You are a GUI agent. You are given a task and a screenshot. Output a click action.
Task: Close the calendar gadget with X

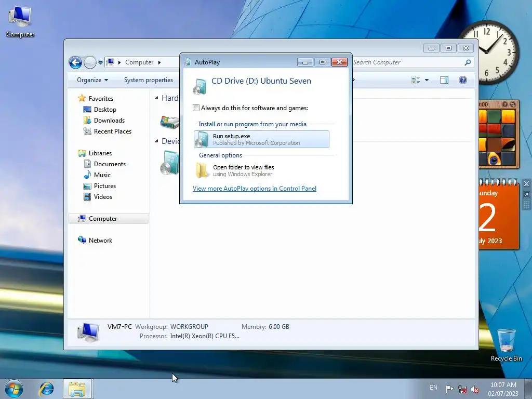click(x=526, y=184)
